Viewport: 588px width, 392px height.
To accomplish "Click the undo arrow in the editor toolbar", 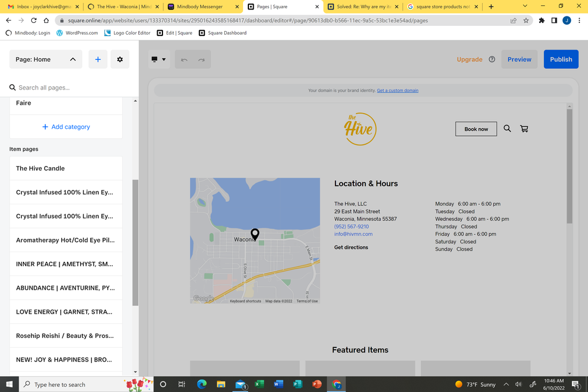I will 184,59.
